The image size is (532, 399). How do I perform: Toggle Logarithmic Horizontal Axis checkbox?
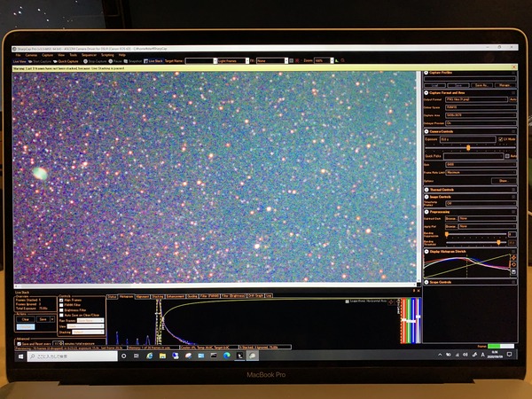[347, 301]
